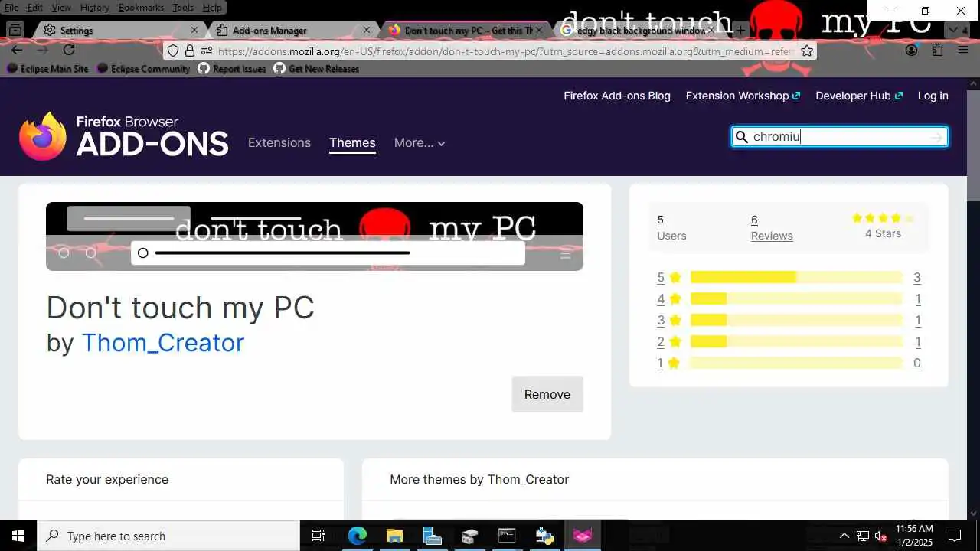
Task: Open the Python taskbar icon
Action: coord(545,536)
